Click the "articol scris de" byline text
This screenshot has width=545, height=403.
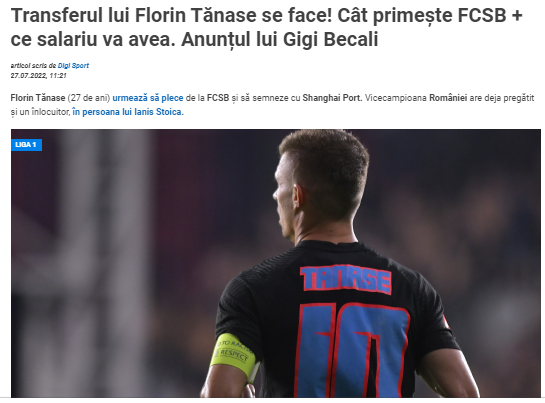tap(33, 65)
